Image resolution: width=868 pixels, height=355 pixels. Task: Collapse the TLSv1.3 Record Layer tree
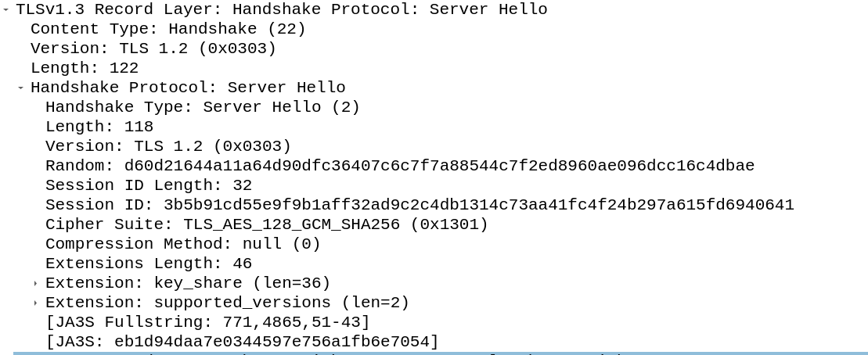[6, 10]
